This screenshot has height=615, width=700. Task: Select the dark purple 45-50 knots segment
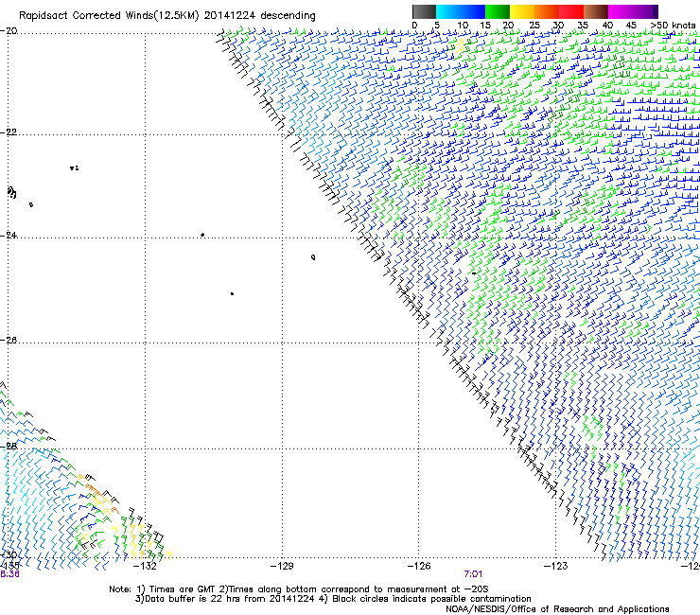645,11
